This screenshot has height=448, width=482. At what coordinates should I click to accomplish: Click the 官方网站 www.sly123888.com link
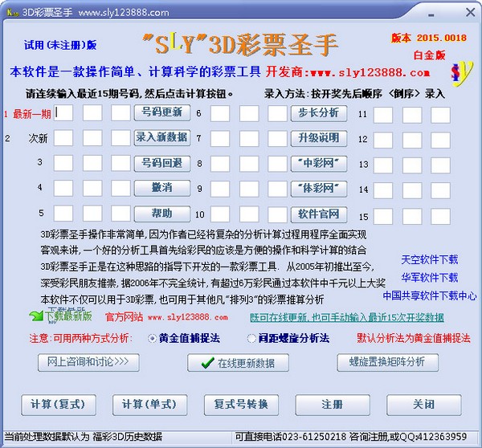(x=166, y=317)
